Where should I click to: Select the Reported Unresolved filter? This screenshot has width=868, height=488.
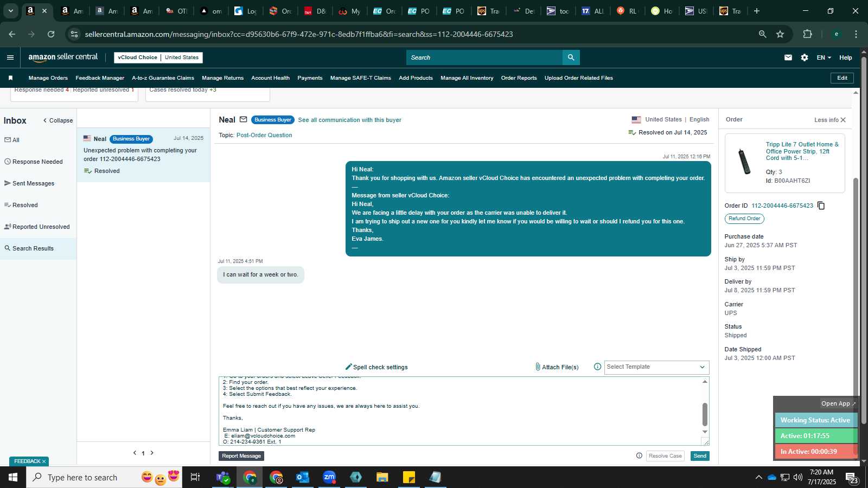point(38,227)
